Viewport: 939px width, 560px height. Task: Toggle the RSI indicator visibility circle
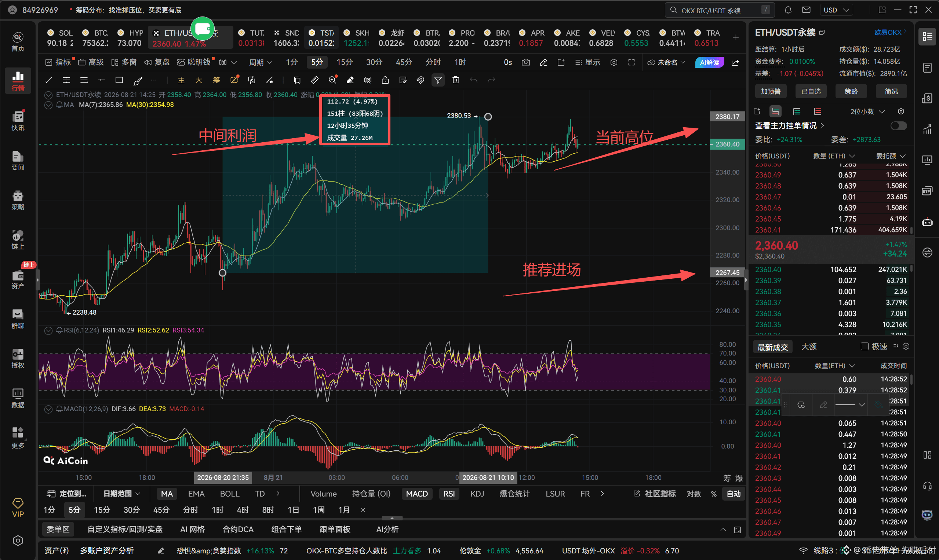(48, 330)
